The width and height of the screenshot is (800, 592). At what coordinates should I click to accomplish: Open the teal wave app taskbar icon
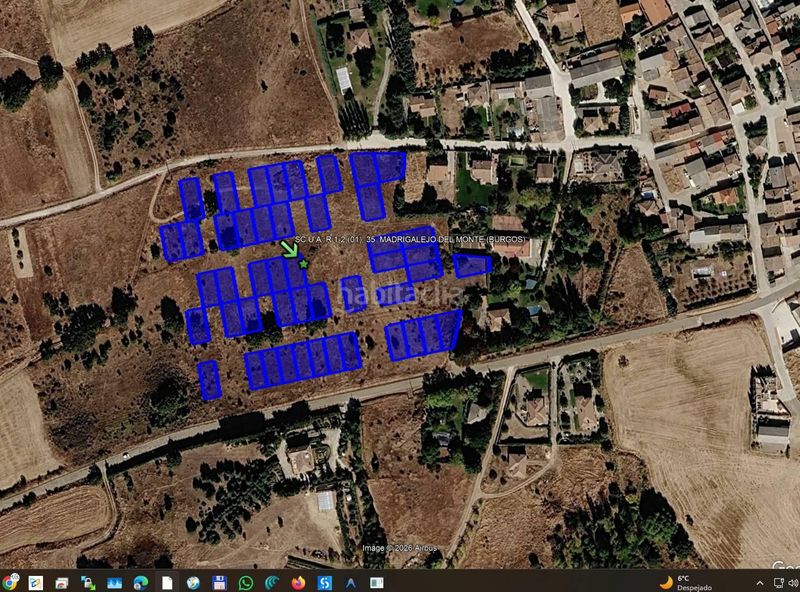click(x=272, y=583)
